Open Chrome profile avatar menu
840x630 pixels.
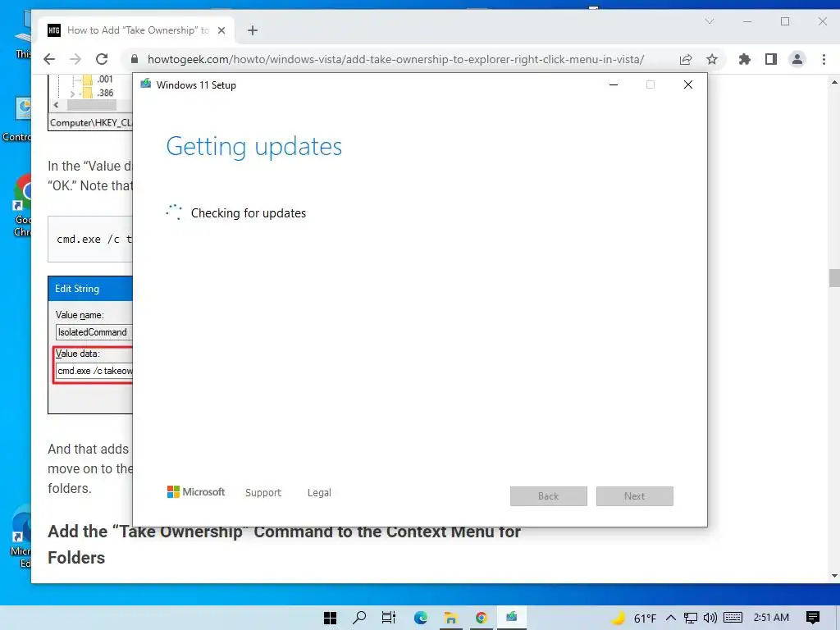tap(797, 59)
